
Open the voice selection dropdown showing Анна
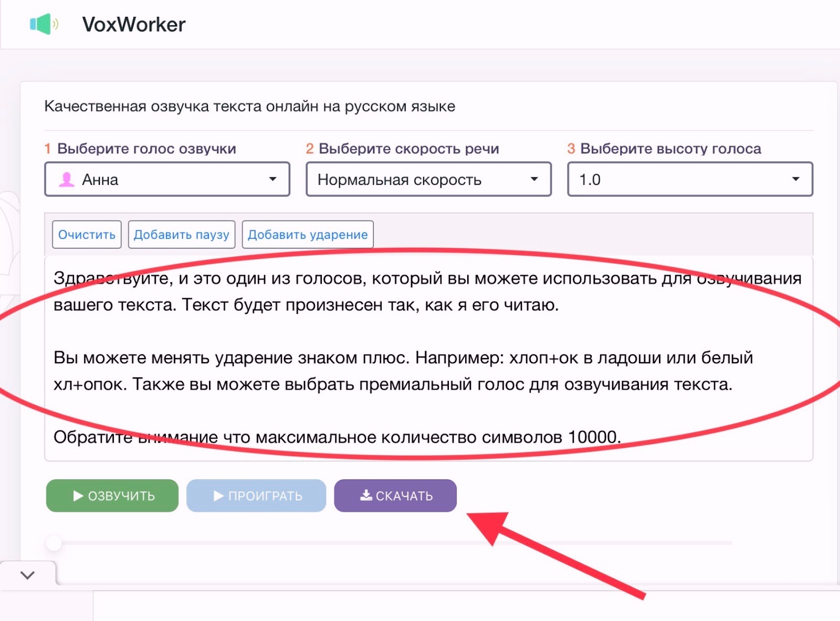tap(167, 180)
